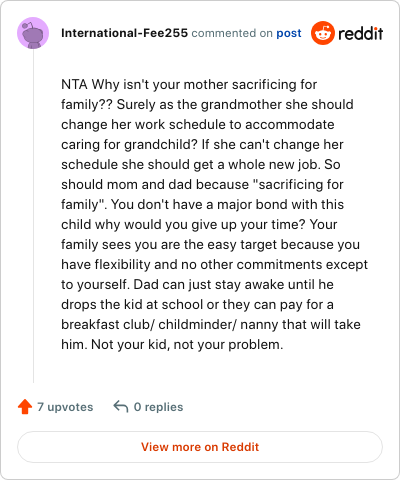
Task: Click the line starting "to yourself. Dad can just"
Action: pos(197,285)
